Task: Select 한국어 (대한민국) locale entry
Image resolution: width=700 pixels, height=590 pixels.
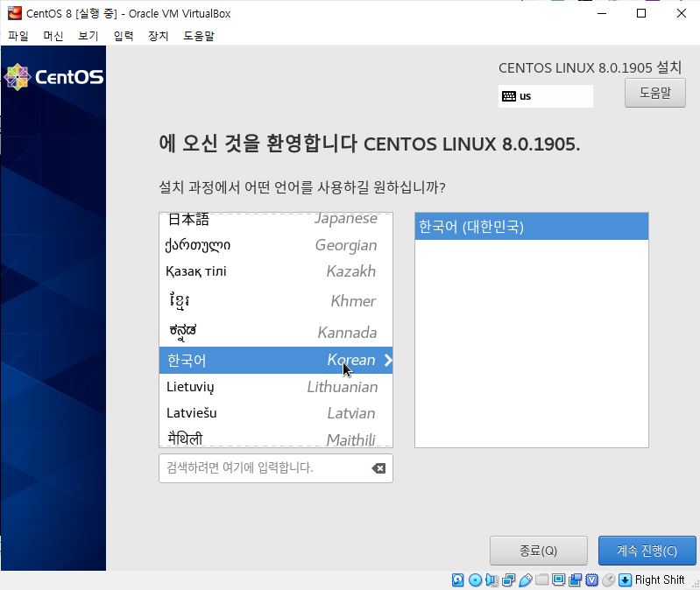Action: [x=531, y=227]
